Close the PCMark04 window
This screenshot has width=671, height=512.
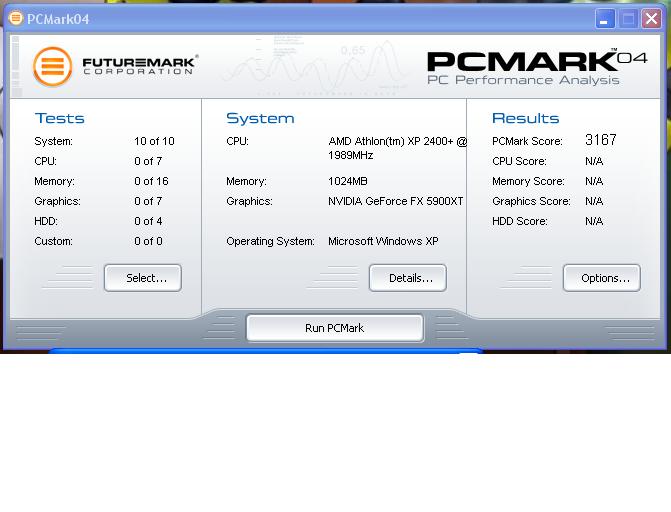pos(651,19)
